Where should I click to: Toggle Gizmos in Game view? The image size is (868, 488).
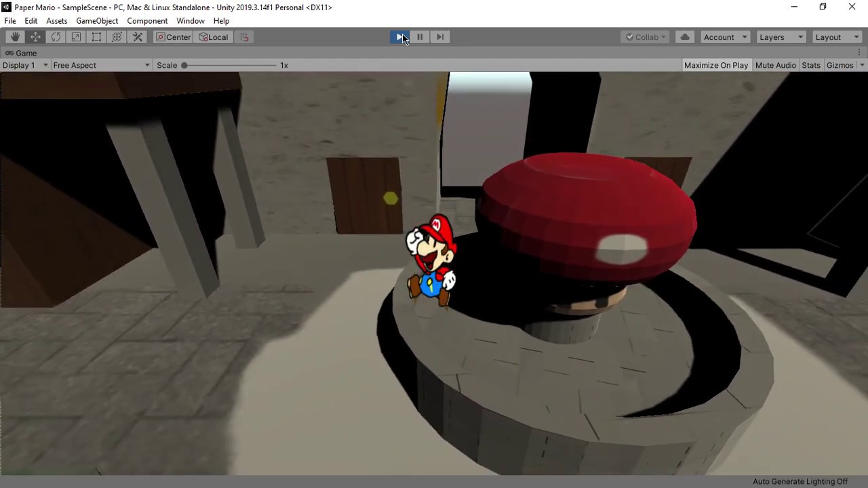click(x=840, y=65)
